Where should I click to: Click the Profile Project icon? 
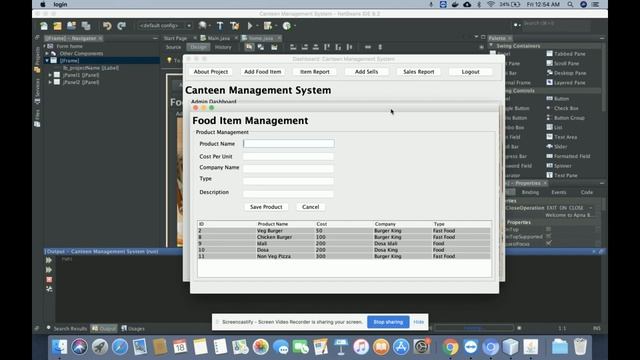pyautogui.click(x=287, y=26)
